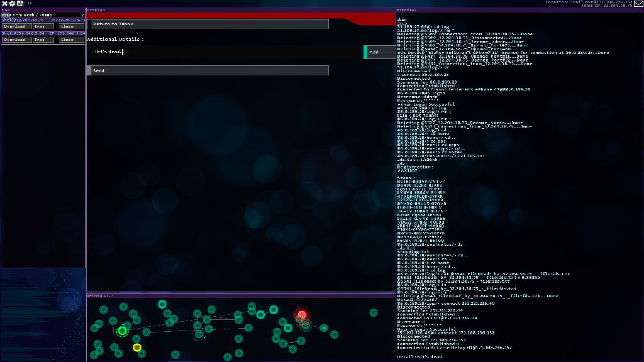Select the red glowing node on netmap
The image size is (644, 362).
(x=301, y=315)
